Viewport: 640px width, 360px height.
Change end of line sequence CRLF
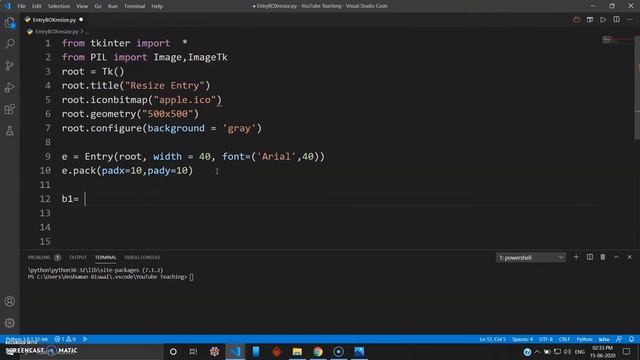[x=564, y=339]
